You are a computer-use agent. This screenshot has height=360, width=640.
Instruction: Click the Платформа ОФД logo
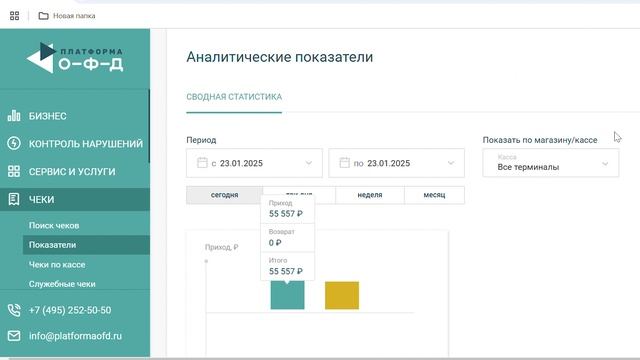tap(75, 58)
